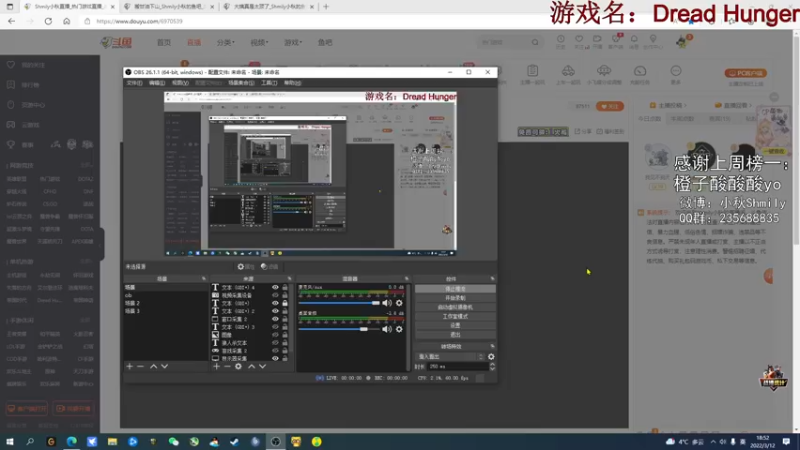
Task: Remove the selected source with the minus icon
Action: point(227,366)
